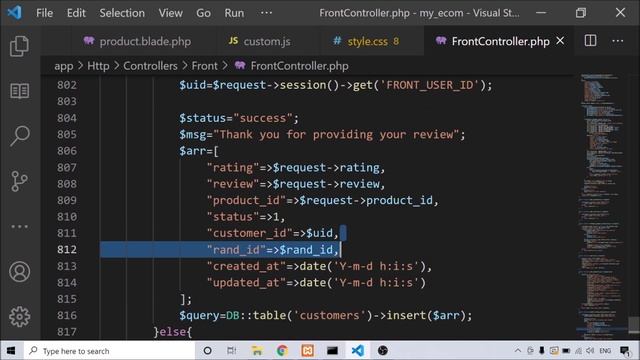Open the View menu
Image resolution: width=640 pixels, height=360 pixels.
[171, 13]
